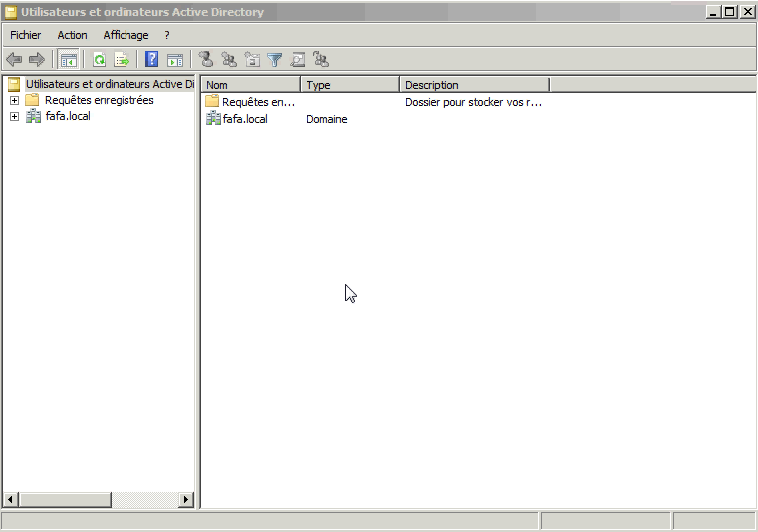Click the Find objects magnifier icon
This screenshot has width=758, height=532.
[x=297, y=60]
